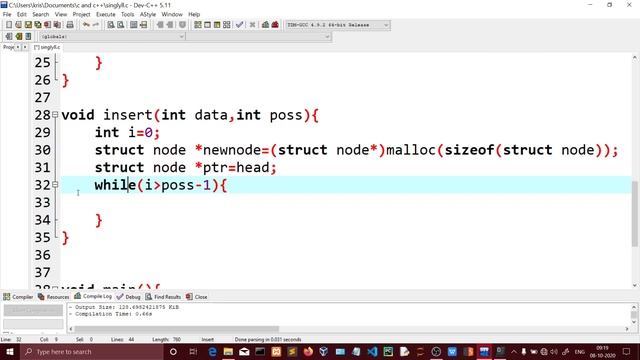The height and width of the screenshot is (360, 640).
Task: Click the right arrow of Project panel tabs
Action: click(x=24, y=47)
